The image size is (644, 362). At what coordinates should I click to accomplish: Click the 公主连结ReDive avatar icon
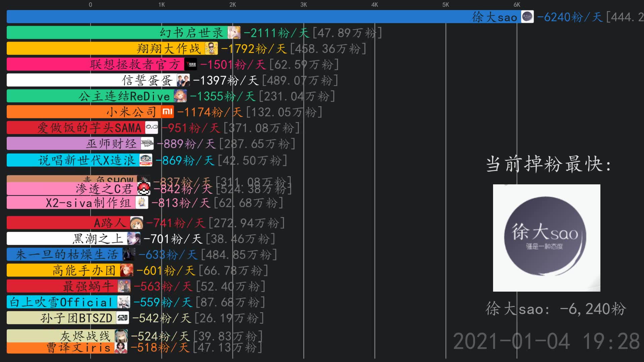click(x=180, y=96)
